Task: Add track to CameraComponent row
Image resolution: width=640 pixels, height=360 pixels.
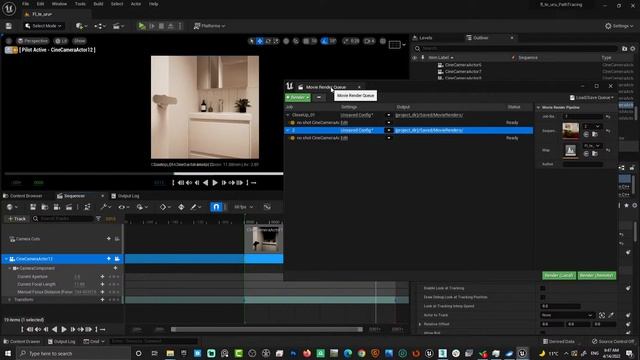Action: (x=116, y=268)
